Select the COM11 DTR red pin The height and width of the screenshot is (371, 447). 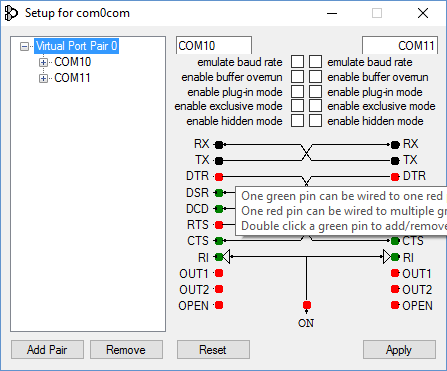tap(395, 177)
